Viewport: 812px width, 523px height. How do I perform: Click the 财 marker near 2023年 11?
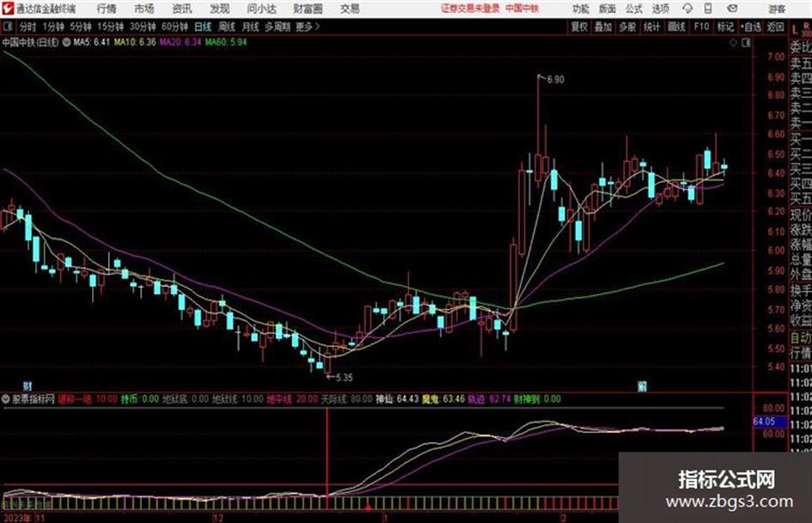point(27,386)
